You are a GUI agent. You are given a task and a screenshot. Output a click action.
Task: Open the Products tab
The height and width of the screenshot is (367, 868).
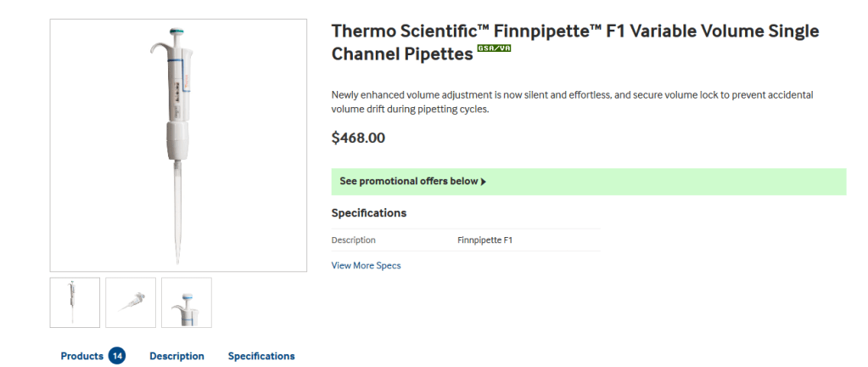[81, 356]
